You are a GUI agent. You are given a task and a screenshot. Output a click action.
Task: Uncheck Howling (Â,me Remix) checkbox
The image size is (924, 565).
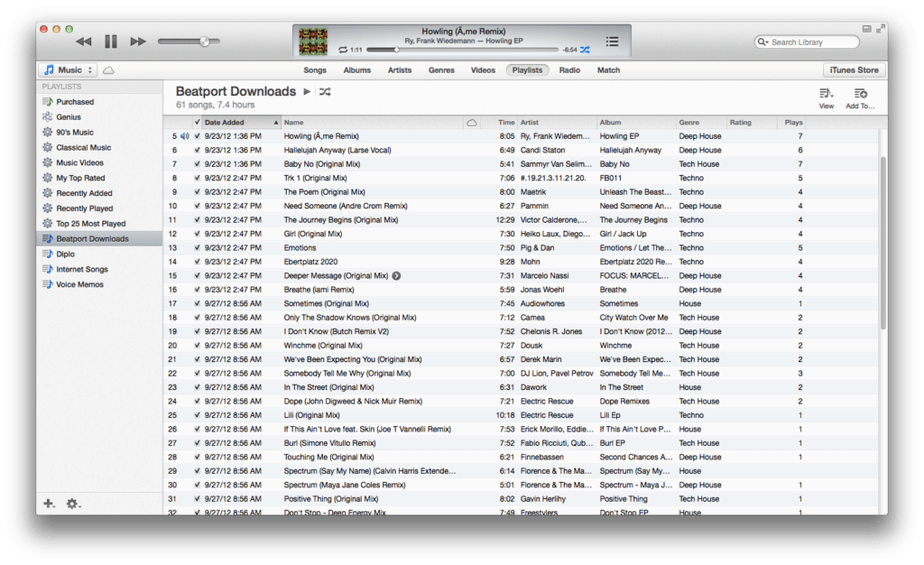pos(197,136)
